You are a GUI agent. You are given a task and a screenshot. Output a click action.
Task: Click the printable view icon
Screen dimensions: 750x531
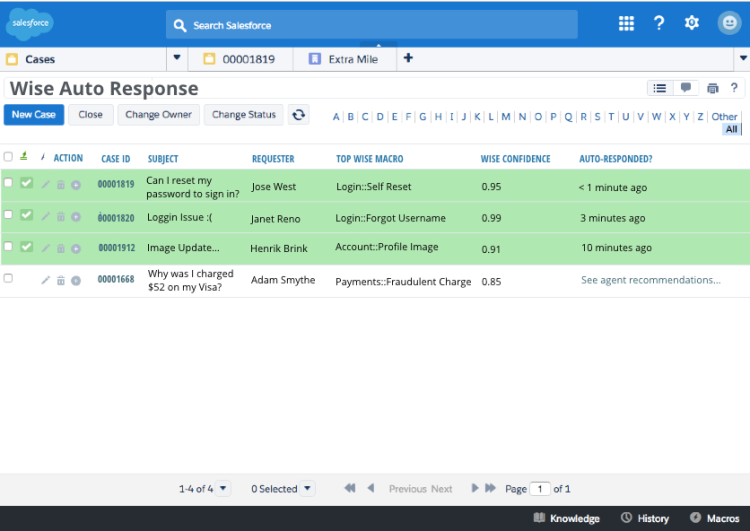click(713, 88)
